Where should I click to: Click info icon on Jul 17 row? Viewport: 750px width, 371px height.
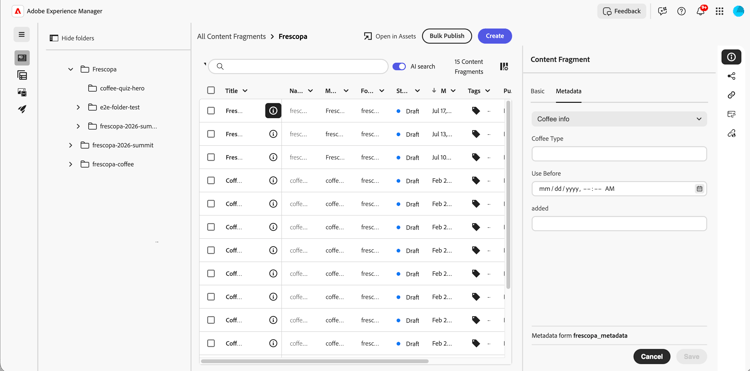(x=273, y=111)
